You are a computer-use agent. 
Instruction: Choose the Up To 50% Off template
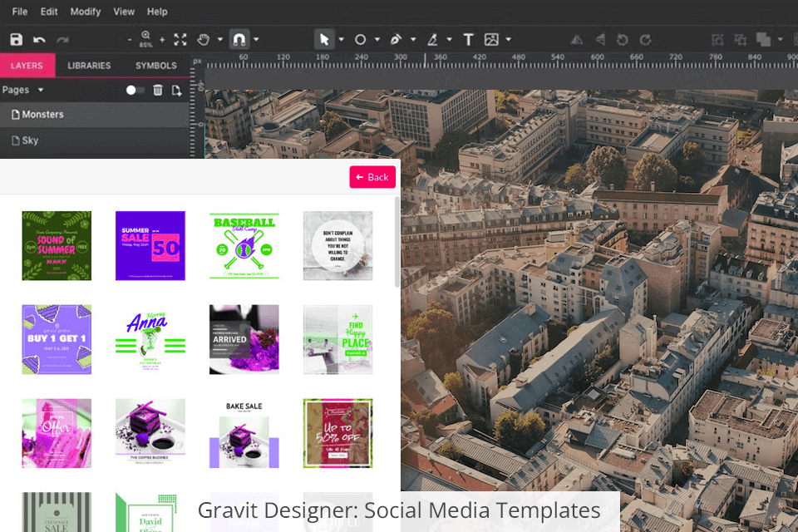338,433
